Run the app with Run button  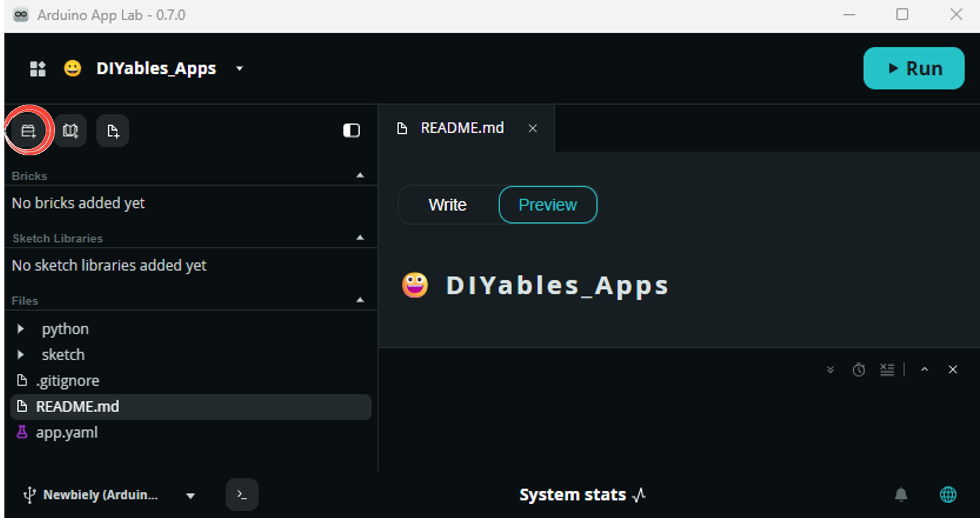[914, 68]
